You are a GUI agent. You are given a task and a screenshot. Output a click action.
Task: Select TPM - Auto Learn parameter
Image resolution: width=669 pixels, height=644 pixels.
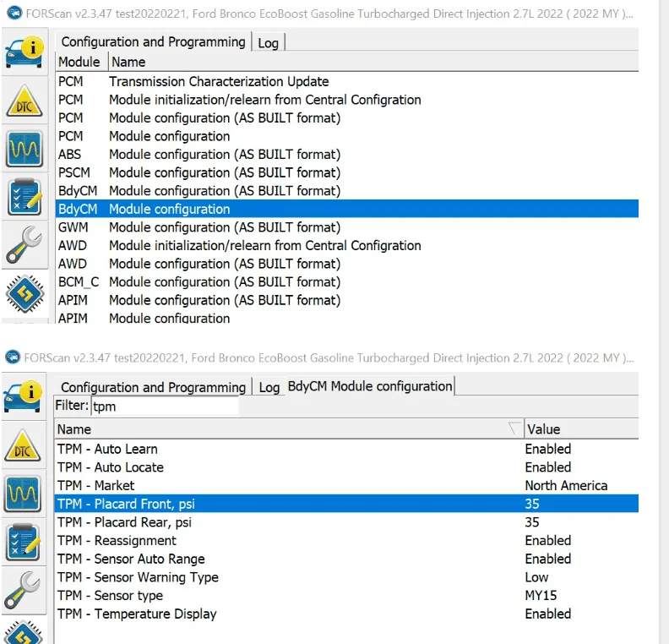point(347,449)
